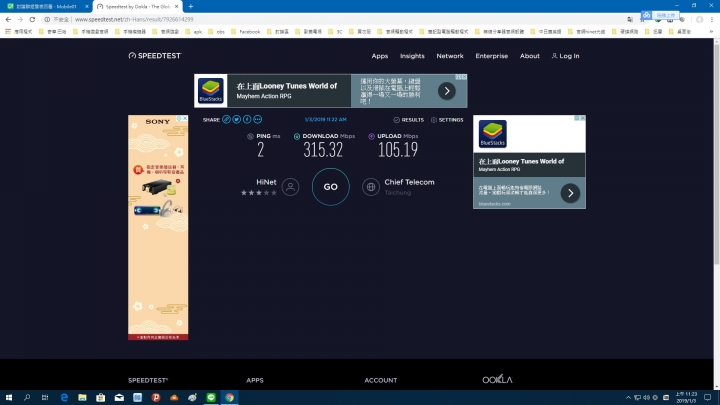Click the result date 1/3/2019 11:22 AM
This screenshot has height=405, width=720.
pos(326,119)
